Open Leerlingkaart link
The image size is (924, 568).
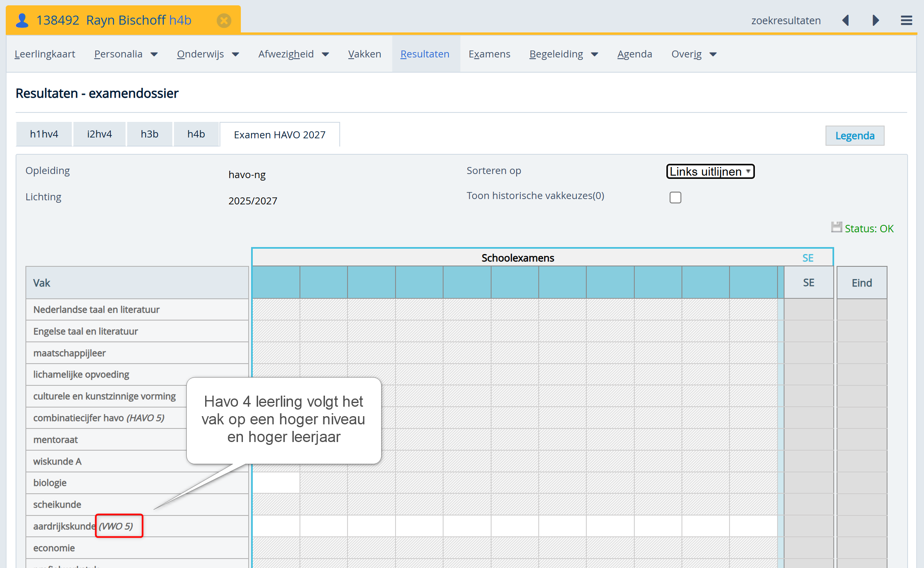45,54
